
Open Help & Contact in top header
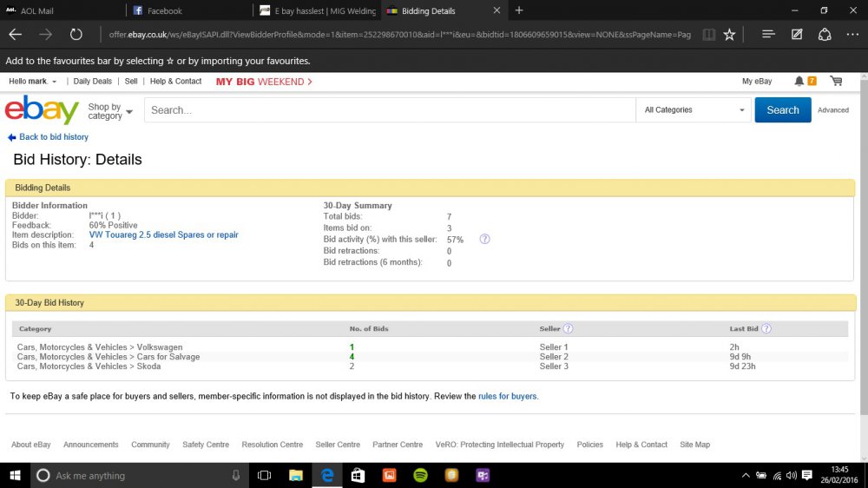click(175, 81)
